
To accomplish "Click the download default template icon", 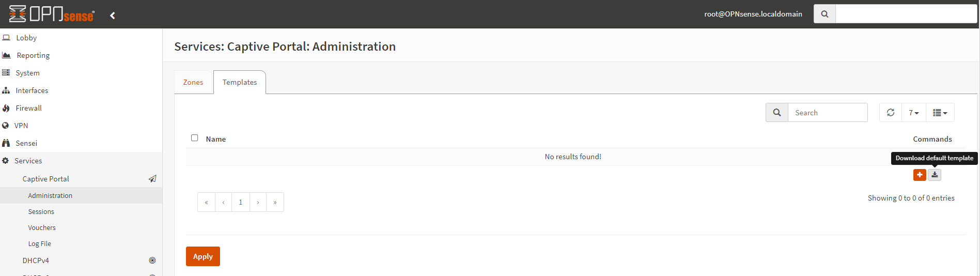I will tap(935, 175).
